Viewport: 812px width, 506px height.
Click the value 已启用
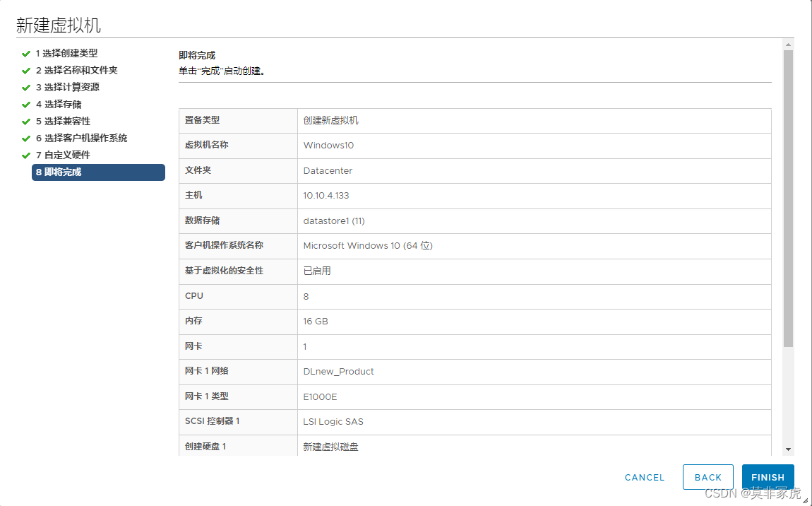(x=317, y=271)
